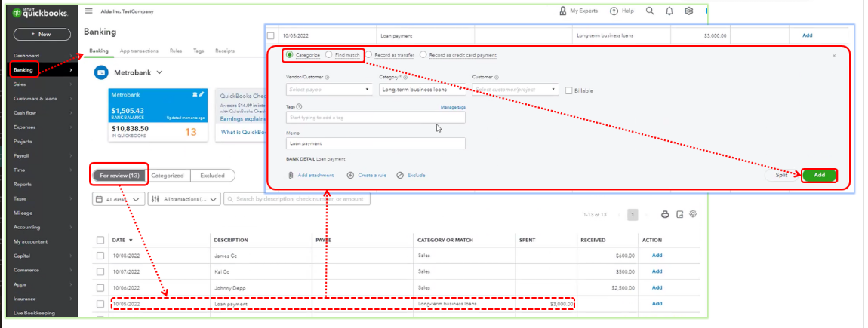Sort by the DATE column arrow
868x328 pixels.
(131, 241)
